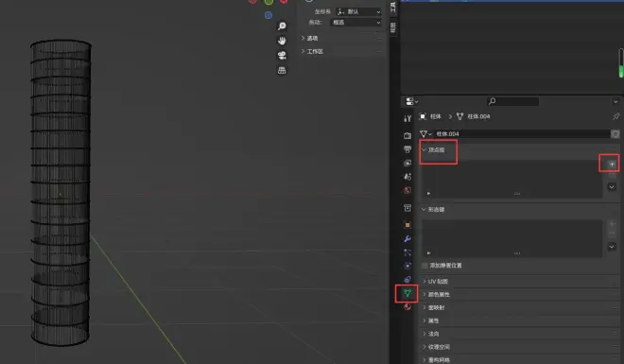Viewport: 624px width, 364px height.
Task: Open vertex group specials dropdown arrow
Action: tap(612, 187)
